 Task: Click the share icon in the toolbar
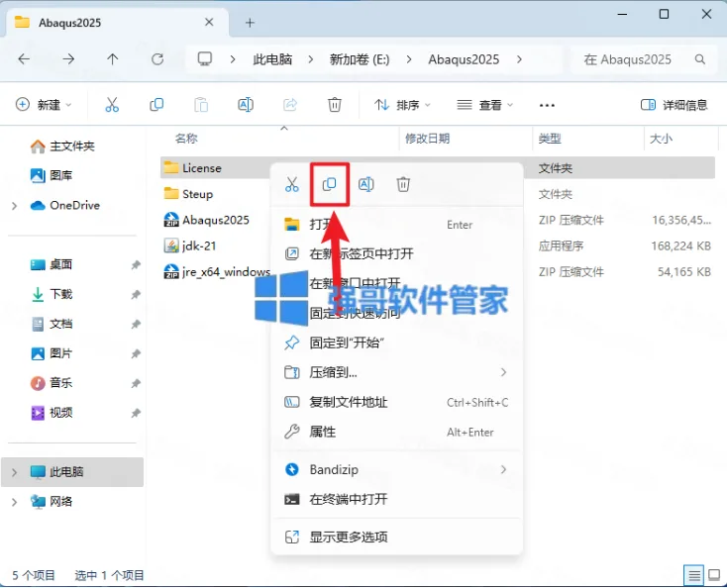click(290, 105)
